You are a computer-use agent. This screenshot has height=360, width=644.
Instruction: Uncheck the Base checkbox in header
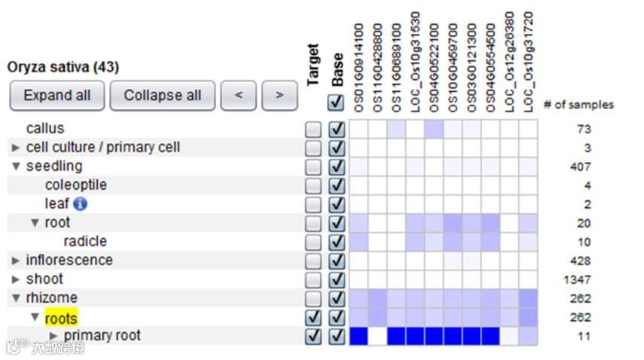coord(335,102)
